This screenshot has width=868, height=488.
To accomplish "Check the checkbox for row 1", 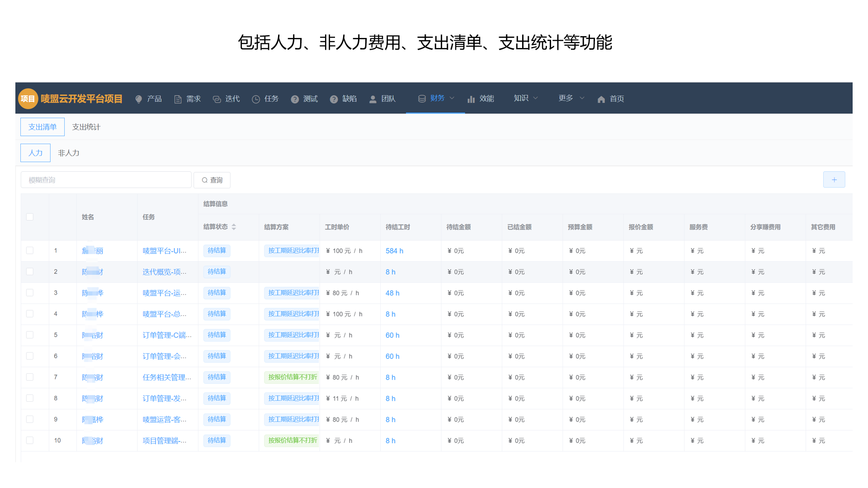I will click(30, 250).
